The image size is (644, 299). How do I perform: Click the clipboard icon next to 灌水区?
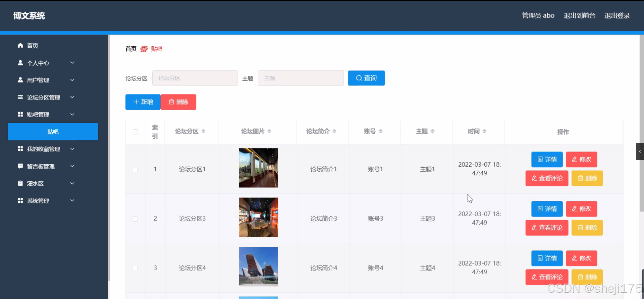(x=20, y=183)
